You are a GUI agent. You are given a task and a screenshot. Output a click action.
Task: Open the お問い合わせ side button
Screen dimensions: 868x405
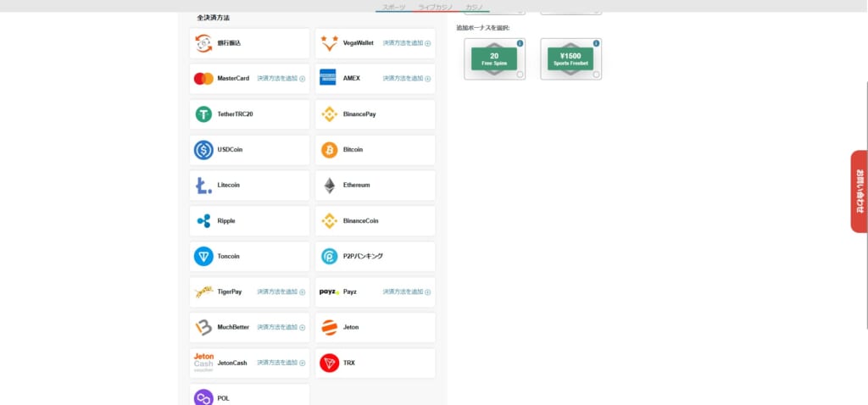pos(859,191)
